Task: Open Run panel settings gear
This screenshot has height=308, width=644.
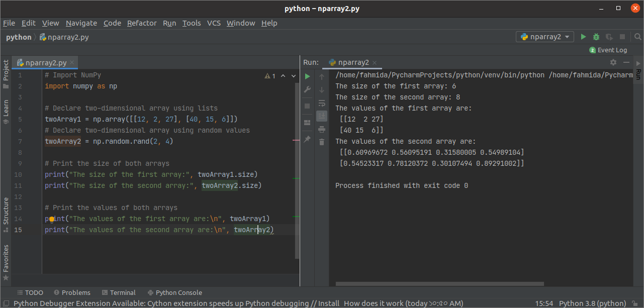Action: click(x=613, y=62)
